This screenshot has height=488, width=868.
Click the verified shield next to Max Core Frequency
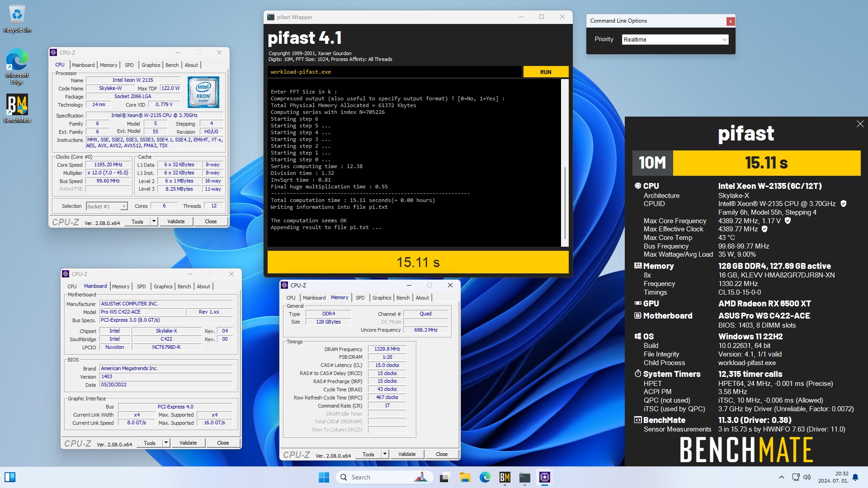tap(788, 221)
